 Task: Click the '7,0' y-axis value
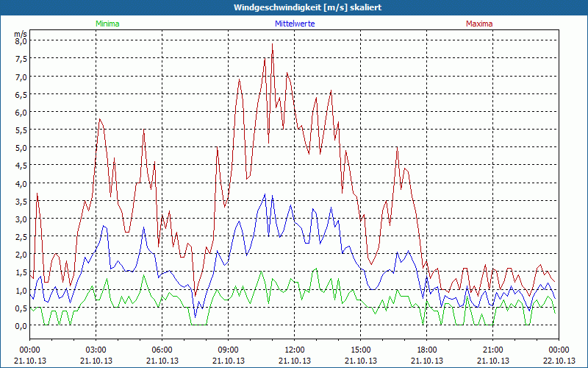pyautogui.click(x=21, y=77)
